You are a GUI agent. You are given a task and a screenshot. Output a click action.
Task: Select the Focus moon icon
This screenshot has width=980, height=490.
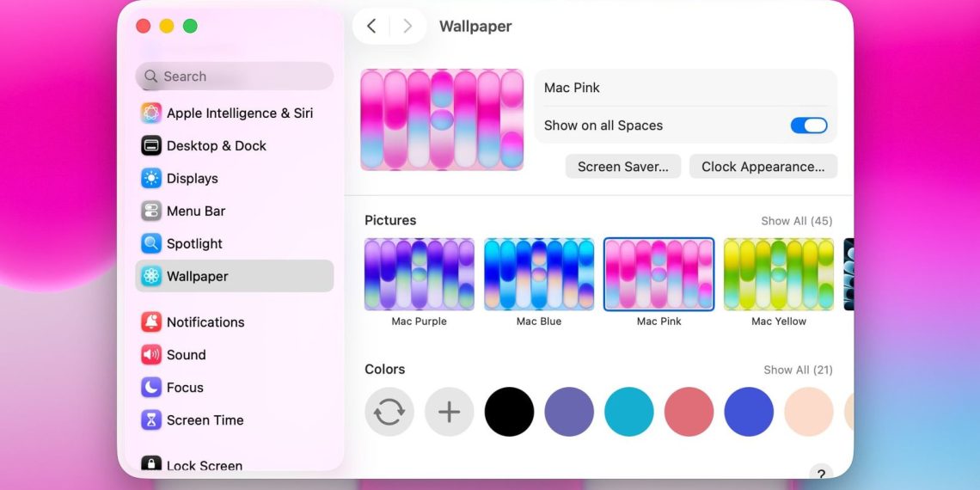click(x=151, y=388)
